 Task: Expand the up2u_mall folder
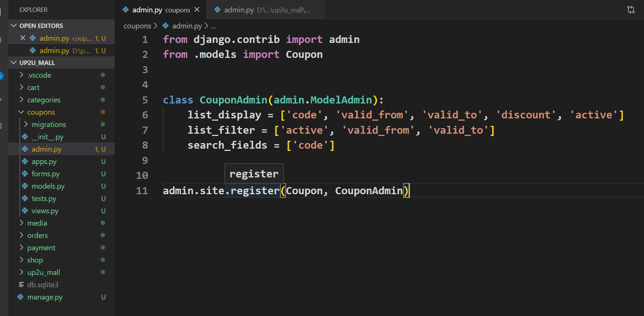click(62, 272)
